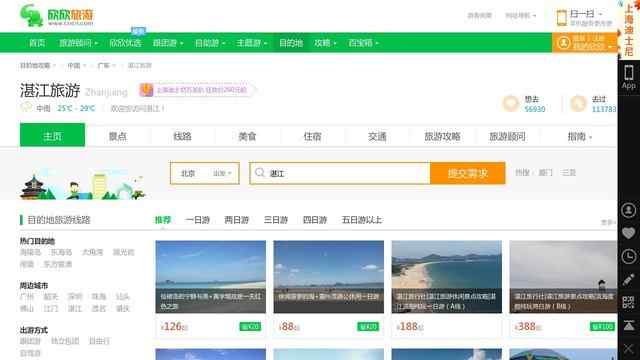Click the 扫一扫 phone icon at top
Image resolution: width=640 pixels, height=360 pixels.
[562, 18]
